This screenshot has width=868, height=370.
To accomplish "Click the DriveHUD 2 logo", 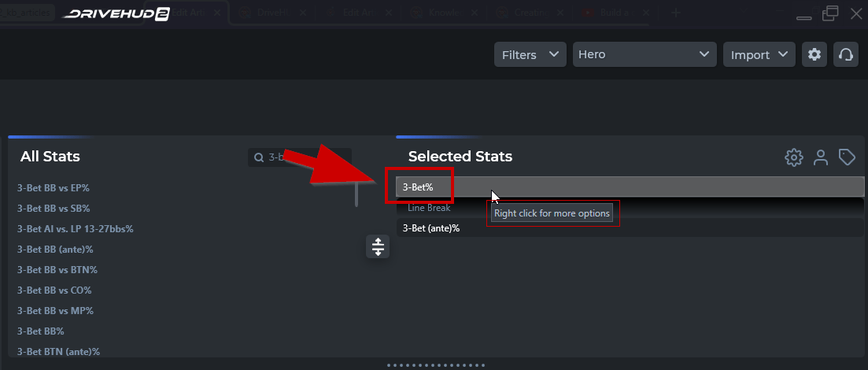I will click(115, 14).
